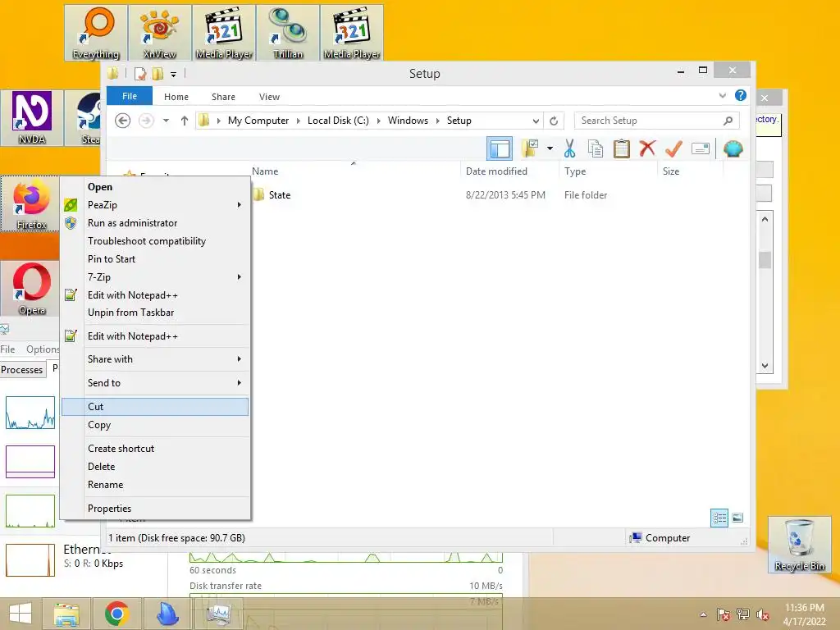
Task: Refresh the Setup folder view
Action: (x=554, y=121)
